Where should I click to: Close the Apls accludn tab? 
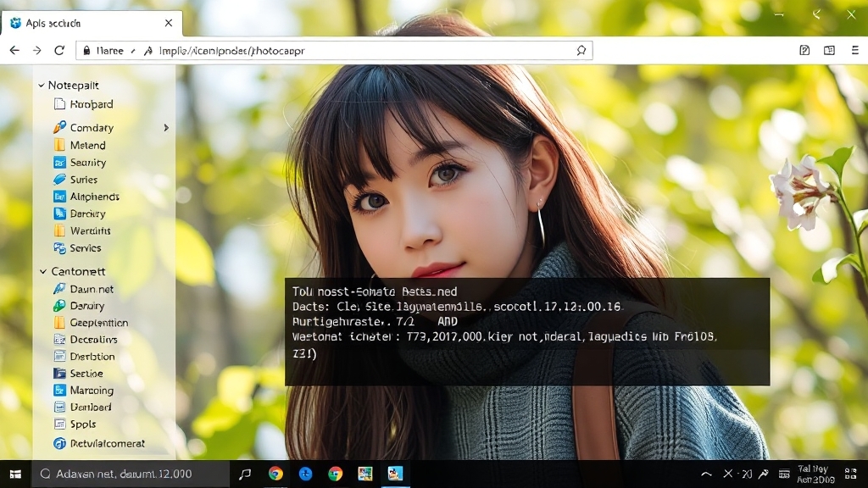click(169, 24)
